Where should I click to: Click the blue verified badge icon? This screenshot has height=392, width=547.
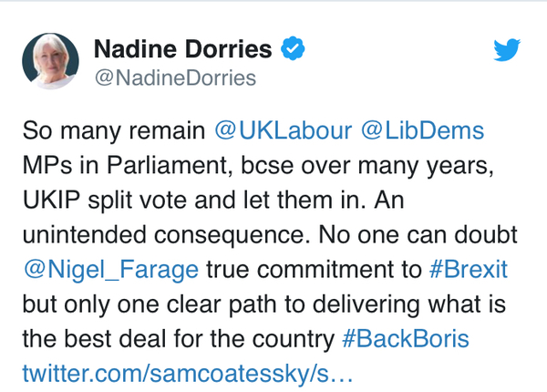point(293,48)
